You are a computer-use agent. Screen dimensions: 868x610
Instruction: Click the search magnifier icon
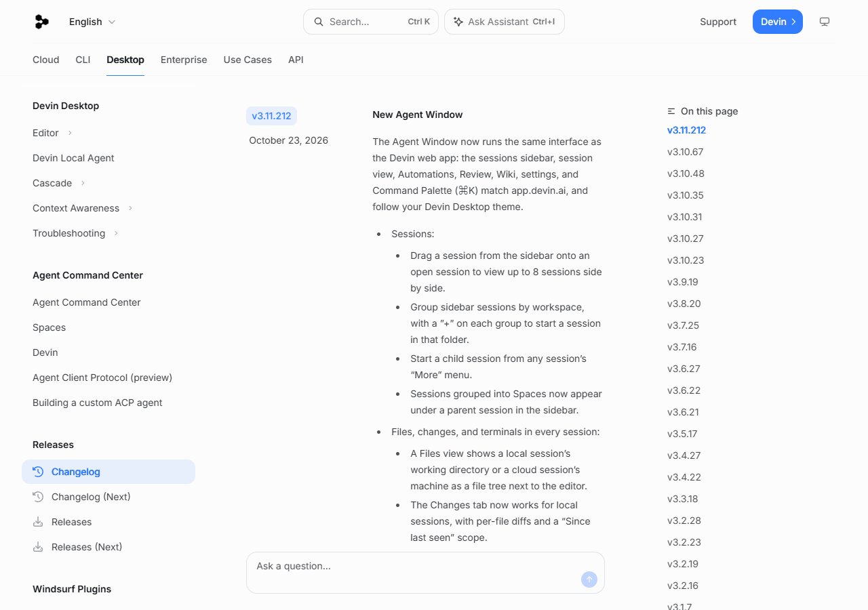coord(319,22)
